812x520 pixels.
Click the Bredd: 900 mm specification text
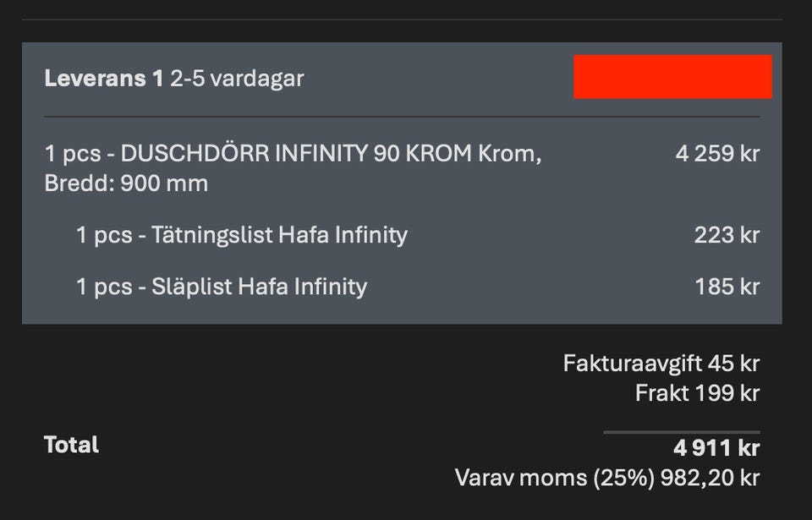[x=126, y=183]
